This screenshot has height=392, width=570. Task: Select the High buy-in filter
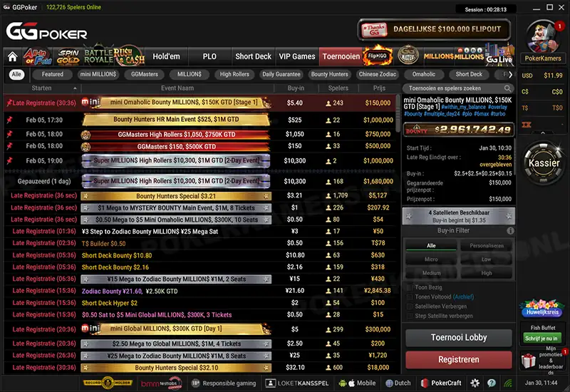pyautogui.click(x=486, y=273)
